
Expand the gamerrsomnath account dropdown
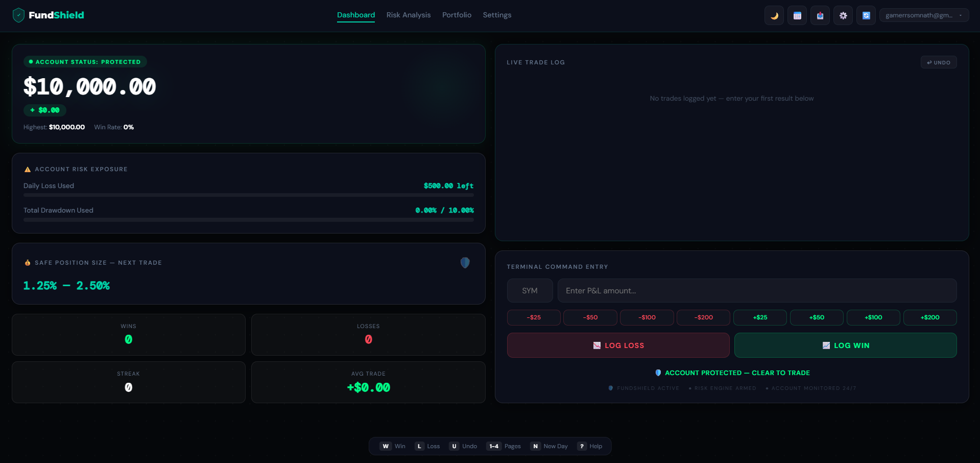click(923, 15)
